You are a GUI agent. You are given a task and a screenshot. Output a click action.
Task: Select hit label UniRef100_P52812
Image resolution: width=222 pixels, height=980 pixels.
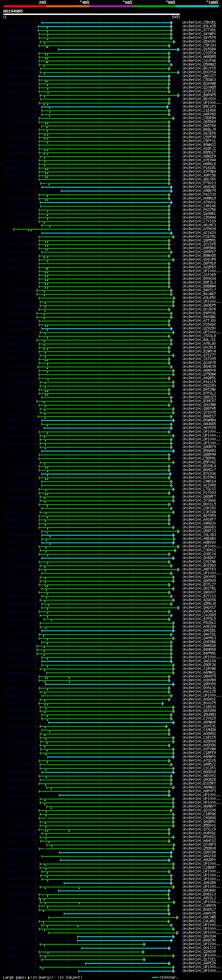click(199, 623)
